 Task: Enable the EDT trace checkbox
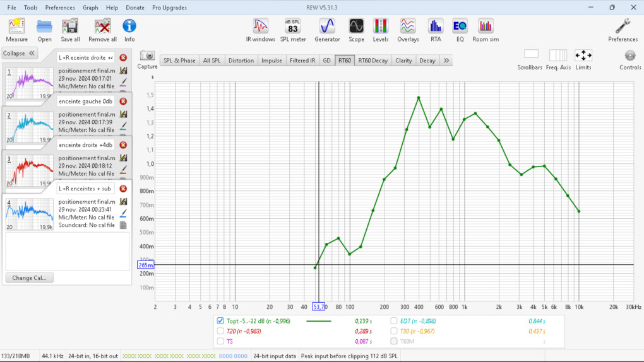pyautogui.click(x=394, y=321)
